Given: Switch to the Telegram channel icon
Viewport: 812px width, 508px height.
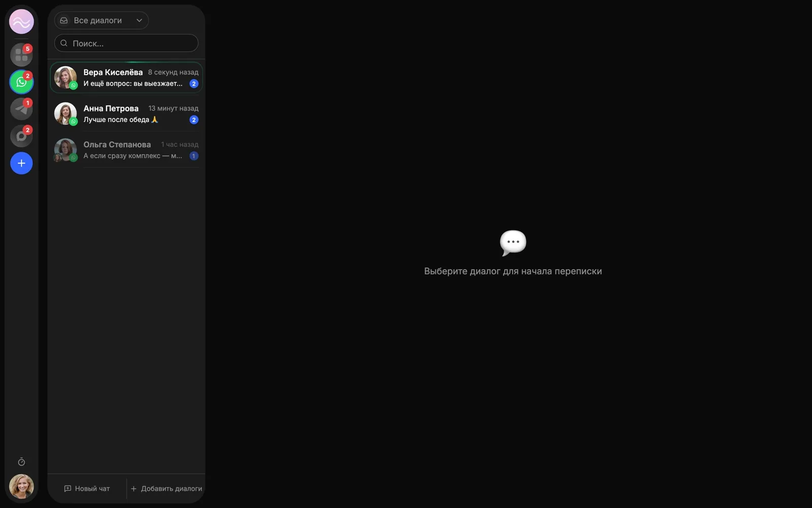Looking at the screenshot, I should point(21,109).
